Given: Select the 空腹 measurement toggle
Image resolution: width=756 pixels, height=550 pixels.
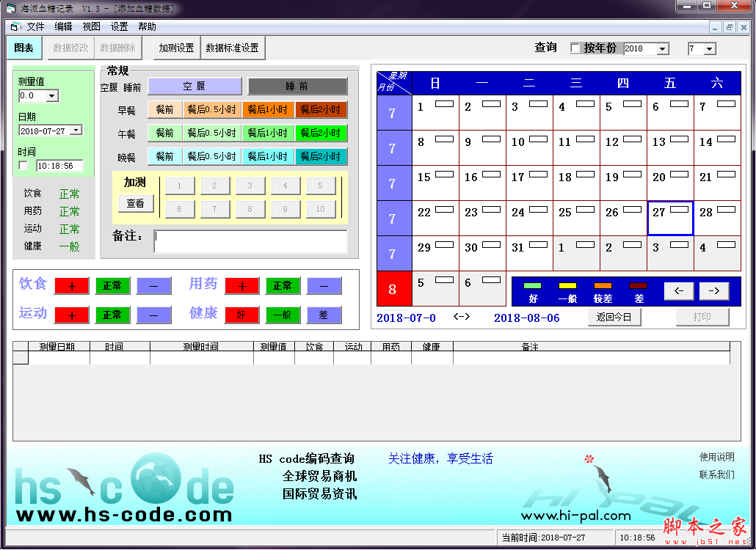Looking at the screenshot, I should [x=195, y=87].
